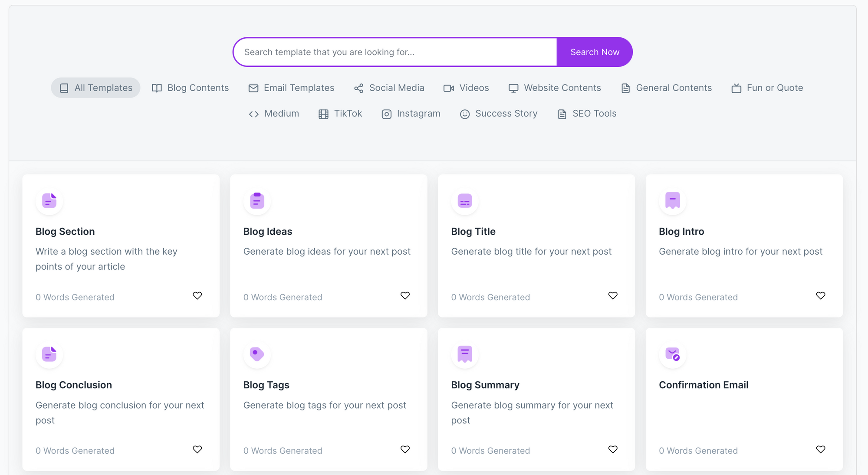Open the Social Media category
Image resolution: width=868 pixels, height=475 pixels.
click(x=389, y=88)
